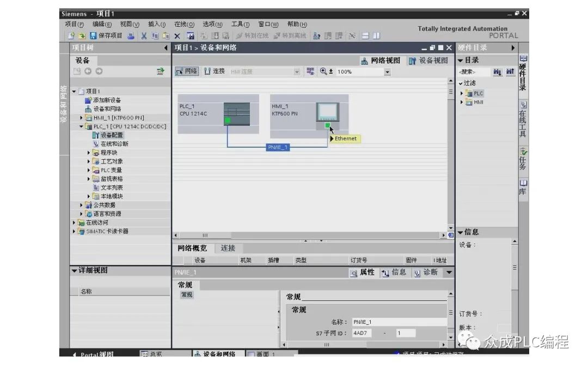The image size is (588, 368).
Task: Click the Cross-reference tools icon in toolbar
Action: [352, 35]
